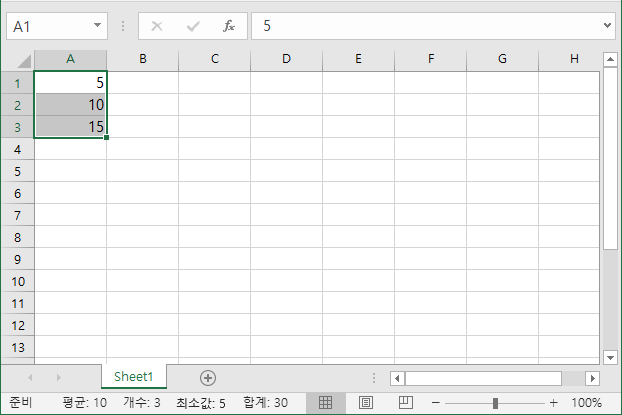Click status bar '개수: 3'
The image size is (622, 415).
tap(142, 403)
